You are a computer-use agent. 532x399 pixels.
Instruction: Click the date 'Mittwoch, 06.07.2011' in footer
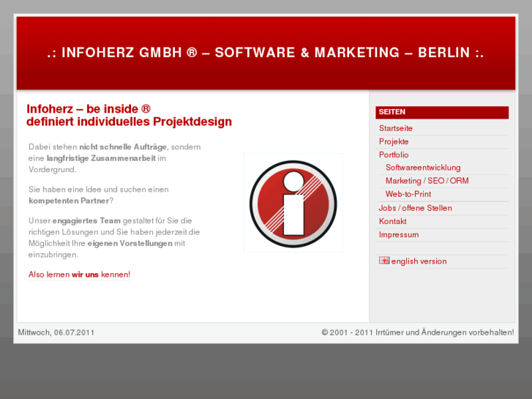coord(56,332)
